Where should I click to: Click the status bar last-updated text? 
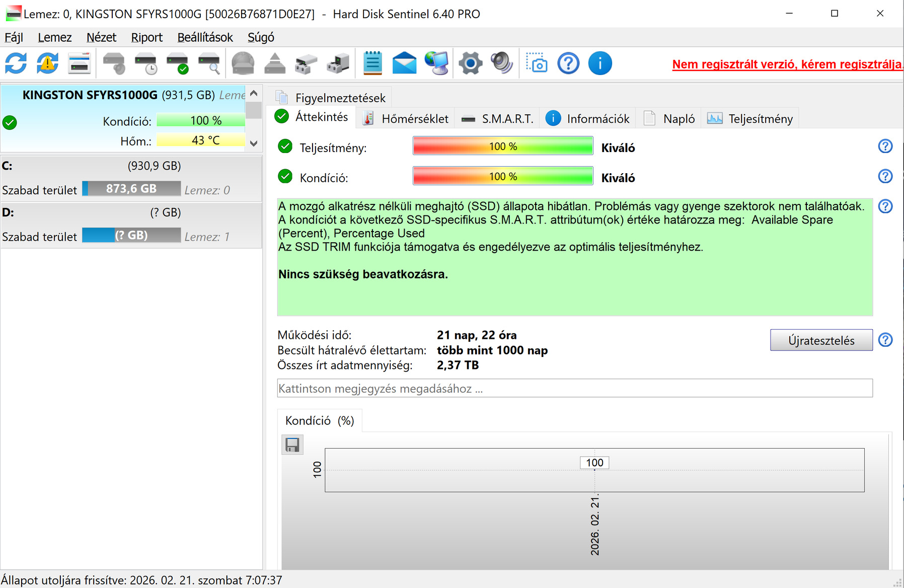(x=141, y=580)
